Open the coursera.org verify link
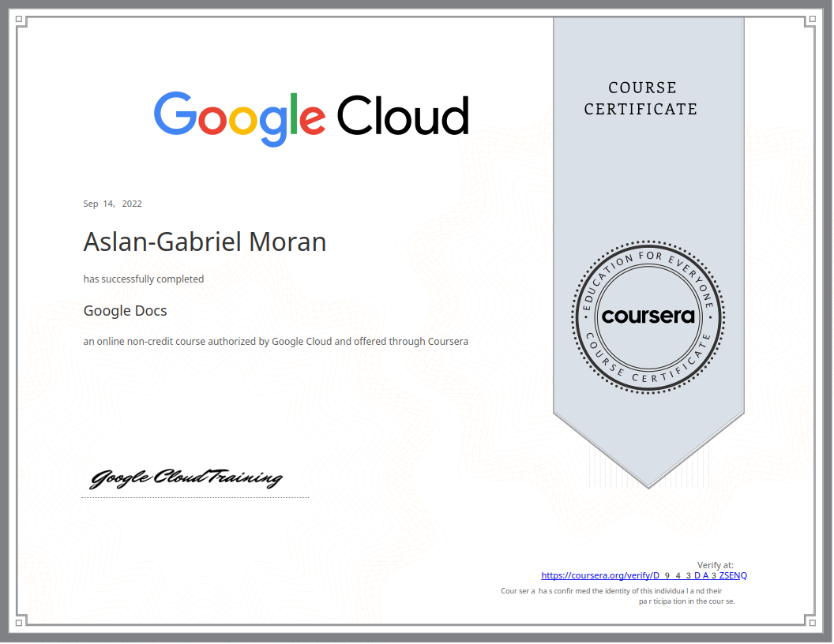Viewport: 834px width, 644px height. (644, 575)
